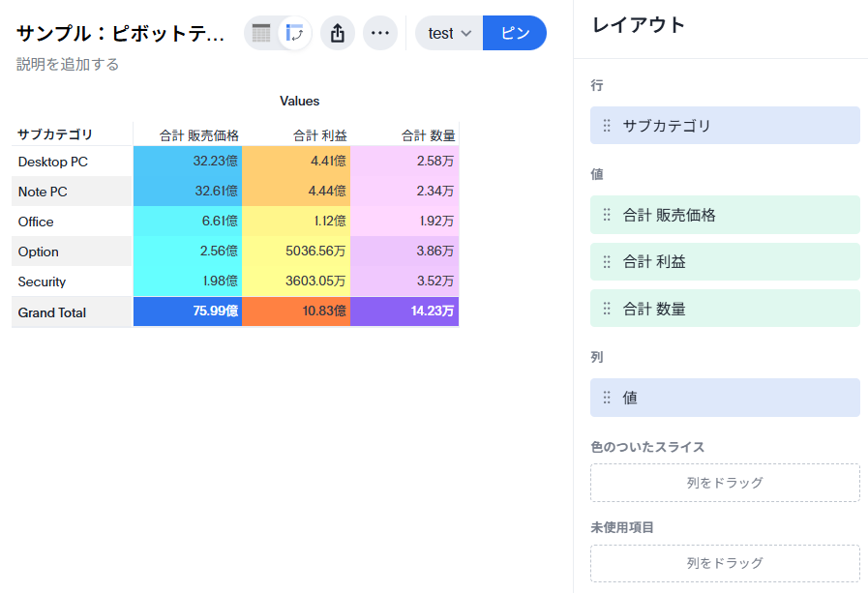Open the test dropdown selector
The width and height of the screenshot is (868, 593).
[x=449, y=33]
